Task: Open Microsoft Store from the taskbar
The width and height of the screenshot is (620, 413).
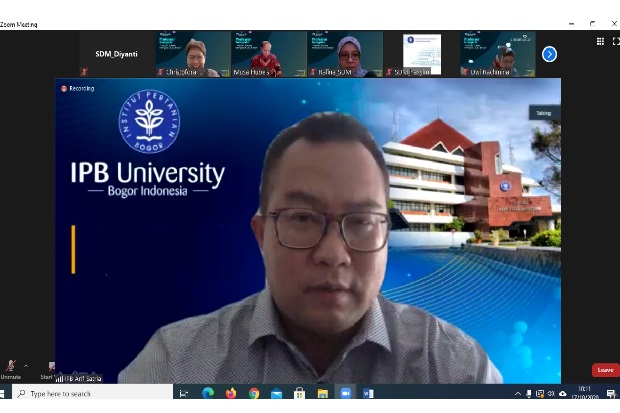Action: [x=299, y=394]
